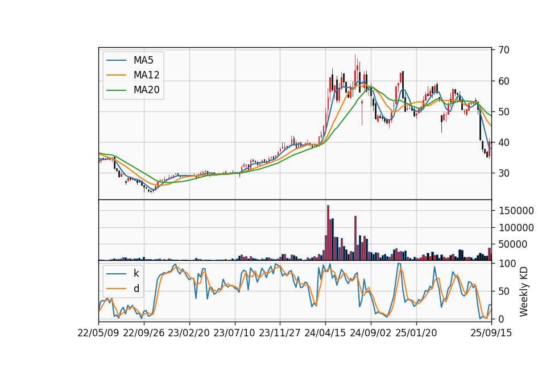Click the tallest volume bar near 24/04/15
This screenshot has width=546, height=392.
tap(328, 233)
